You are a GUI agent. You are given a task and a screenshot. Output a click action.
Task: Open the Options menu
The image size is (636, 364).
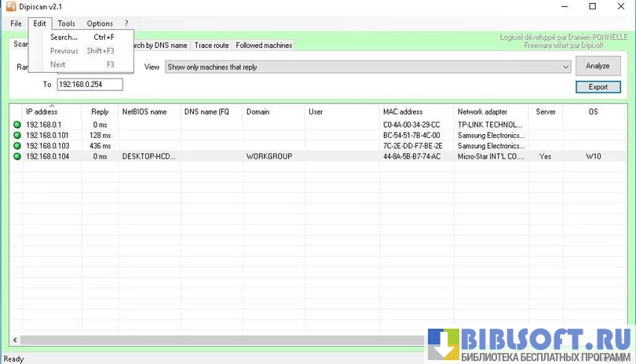point(100,24)
